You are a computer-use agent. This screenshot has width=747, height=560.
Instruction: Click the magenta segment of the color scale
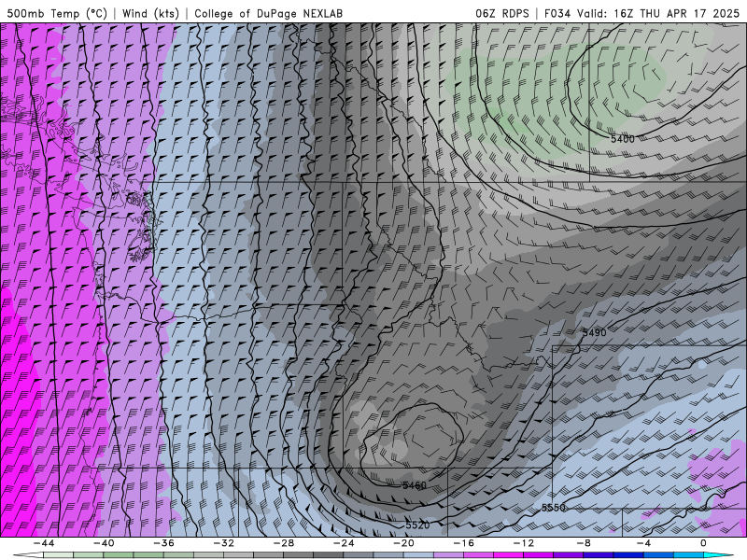coord(508,555)
